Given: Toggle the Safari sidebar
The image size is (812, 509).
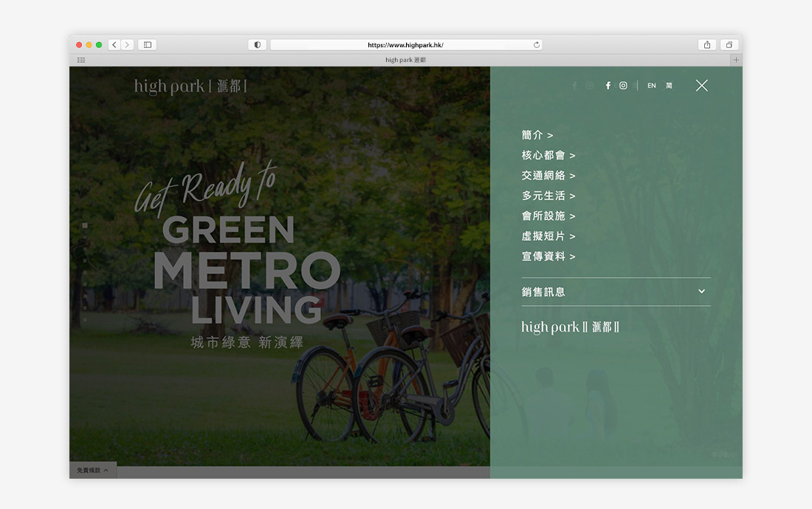Looking at the screenshot, I should [148, 45].
